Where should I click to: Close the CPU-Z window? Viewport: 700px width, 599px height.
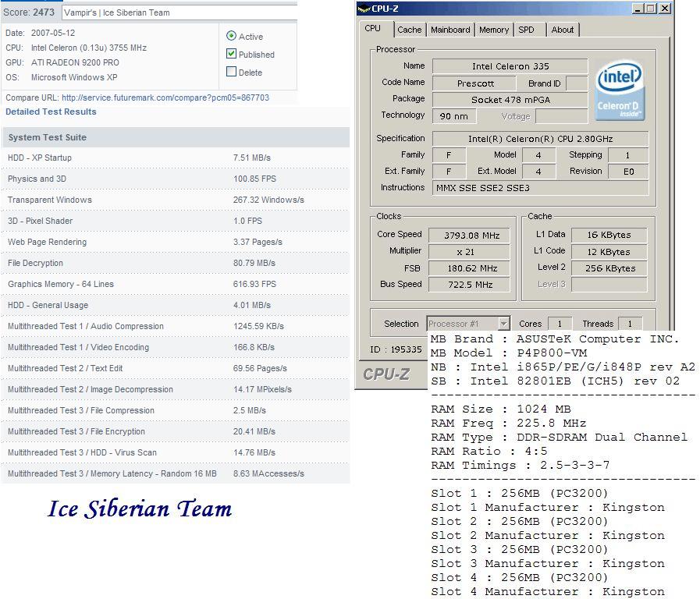[x=665, y=9]
